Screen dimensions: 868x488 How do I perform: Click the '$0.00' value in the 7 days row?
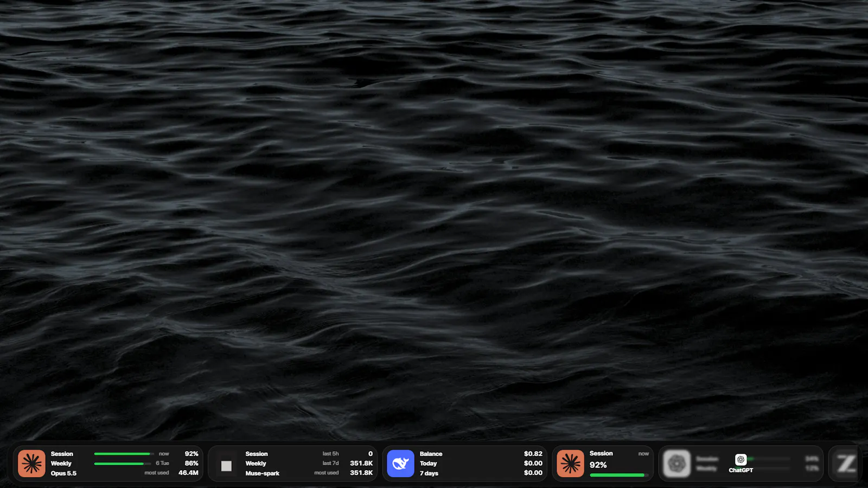pyautogui.click(x=533, y=473)
